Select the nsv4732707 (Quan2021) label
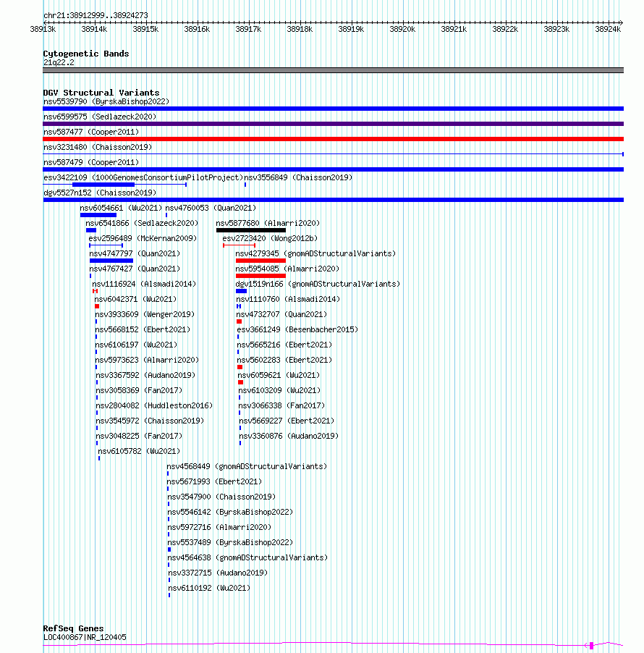Viewport: 644px width, 653px height. point(281,314)
